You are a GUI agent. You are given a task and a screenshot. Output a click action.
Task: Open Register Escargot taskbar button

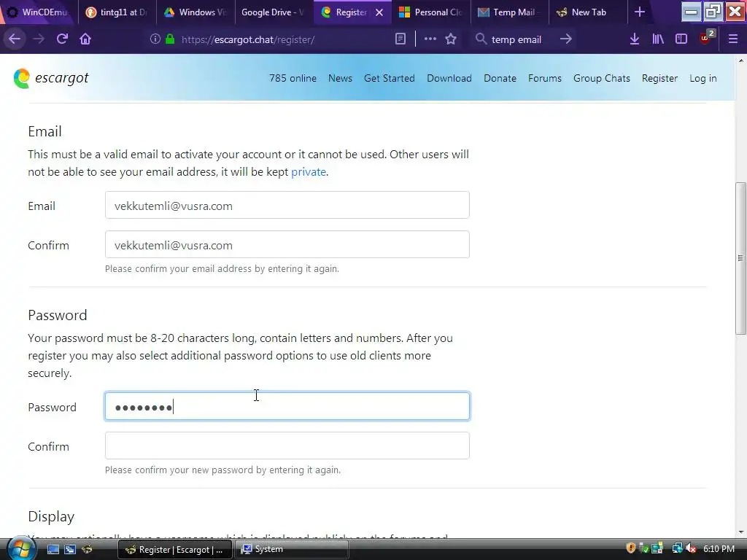pyautogui.click(x=174, y=550)
